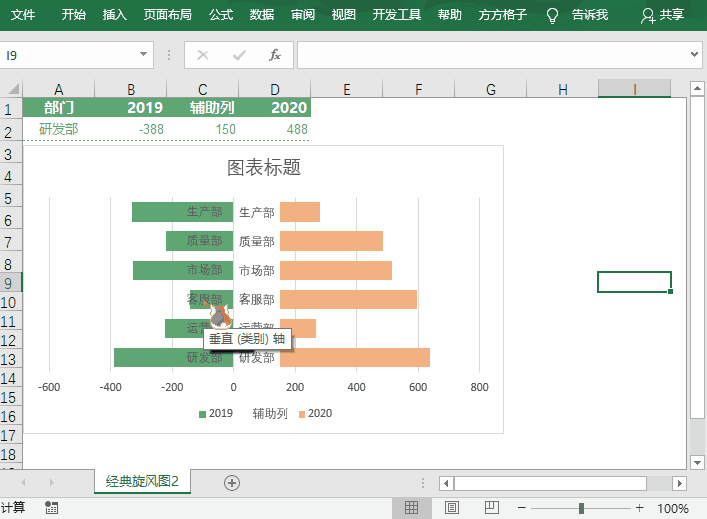
Task: Click the macro recording status bar icon
Action: [x=51, y=508]
